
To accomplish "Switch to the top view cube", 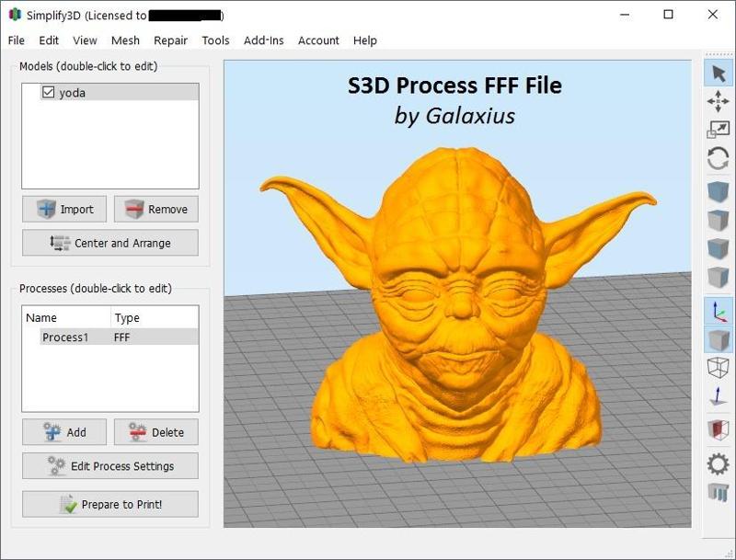I will pos(719,221).
